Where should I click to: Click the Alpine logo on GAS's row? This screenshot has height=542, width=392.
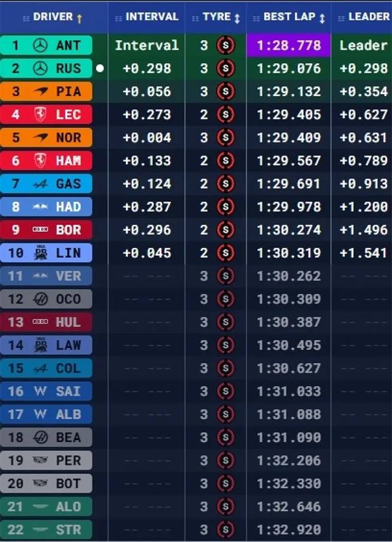click(x=40, y=184)
